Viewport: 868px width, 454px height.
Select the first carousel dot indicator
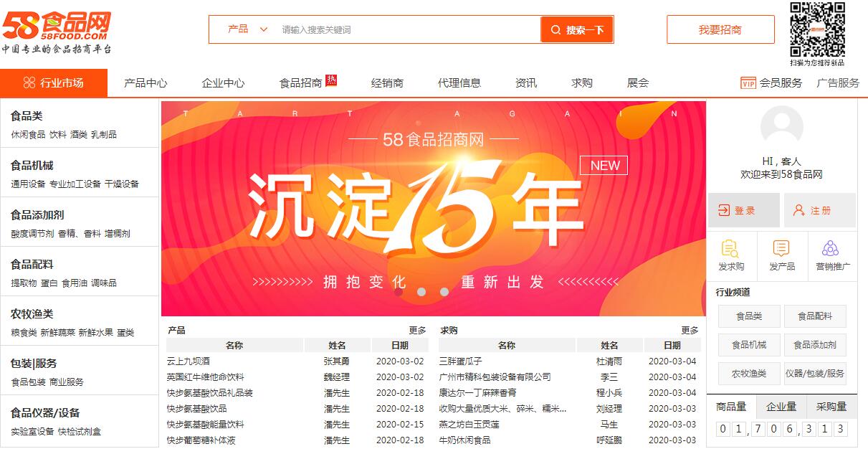[x=399, y=292]
